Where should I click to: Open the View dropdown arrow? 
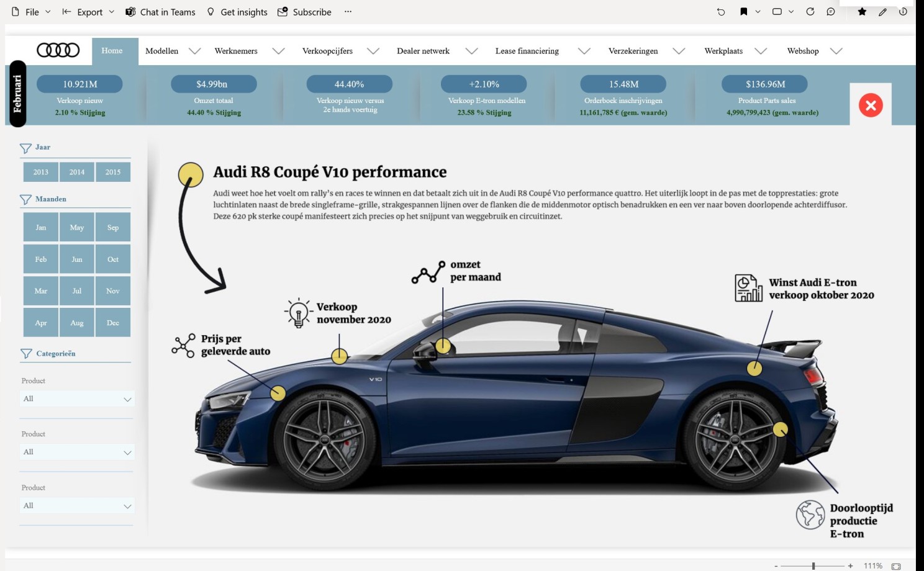(791, 12)
